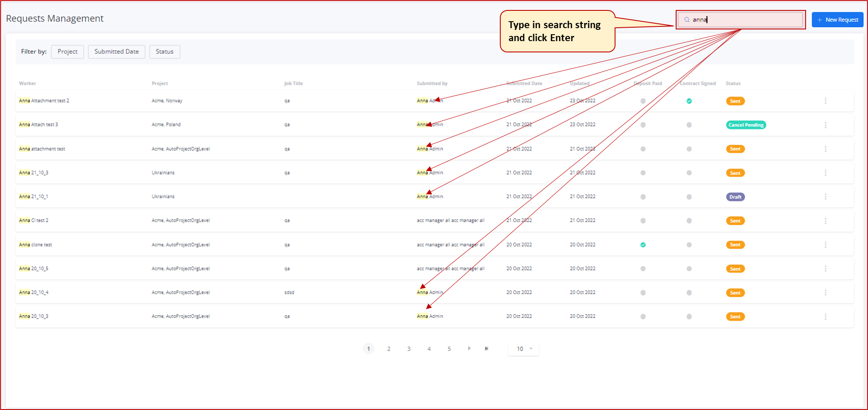Viewport: 868px width, 410px height.
Task: Click the next page arrow icon
Action: [x=469, y=349]
